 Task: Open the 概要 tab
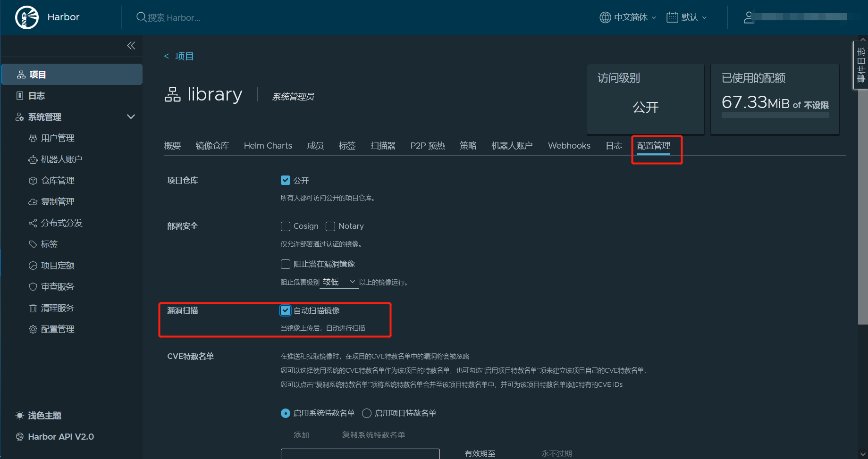172,146
